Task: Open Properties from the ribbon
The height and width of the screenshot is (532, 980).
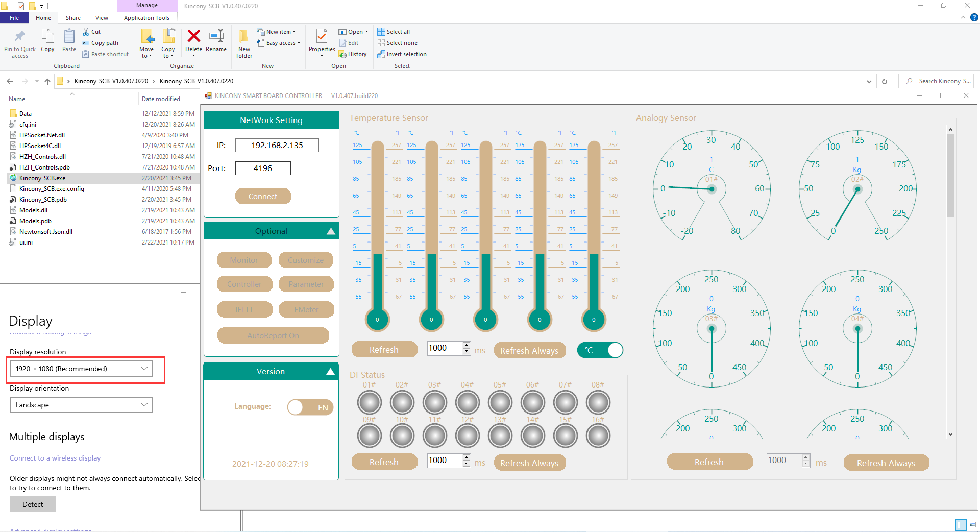Action: (322, 37)
